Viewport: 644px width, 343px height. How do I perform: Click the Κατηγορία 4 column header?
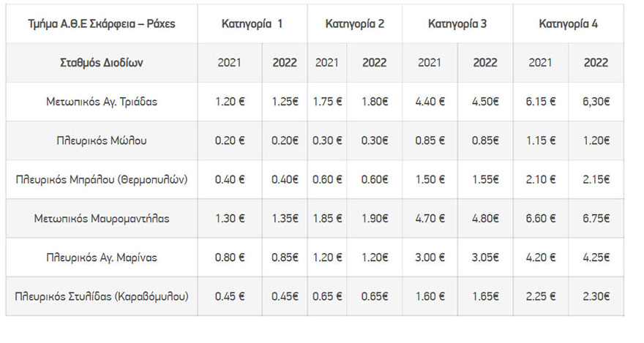(x=568, y=23)
